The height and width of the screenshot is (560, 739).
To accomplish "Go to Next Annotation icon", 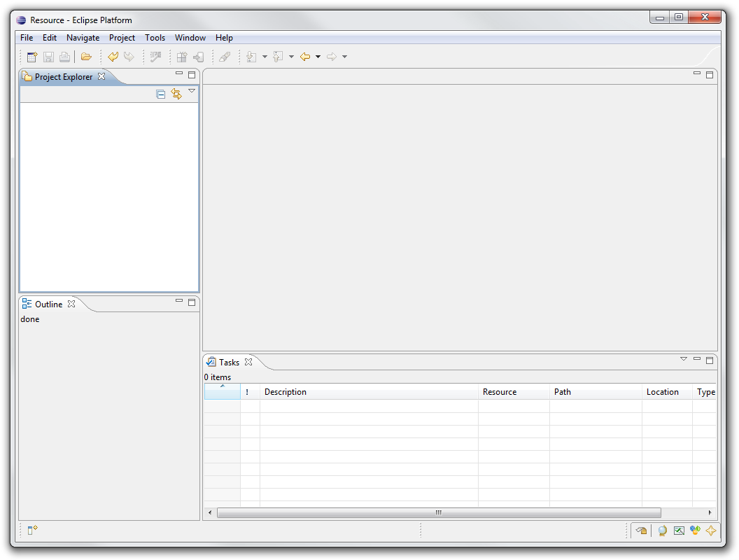I will point(251,57).
